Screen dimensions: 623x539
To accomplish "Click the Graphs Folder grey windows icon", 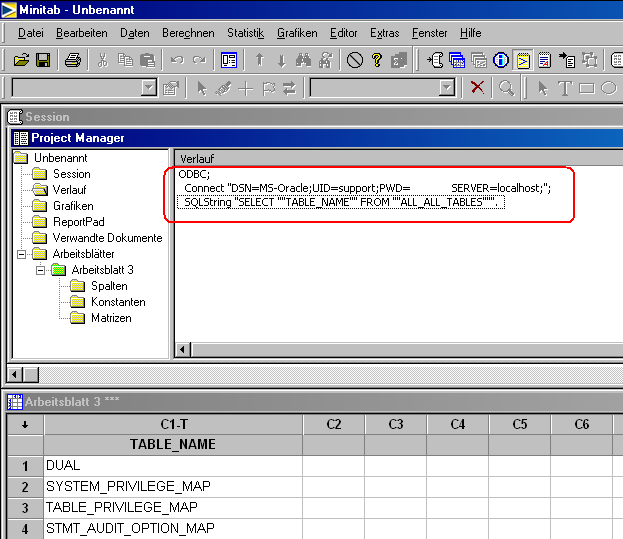I will click(479, 60).
